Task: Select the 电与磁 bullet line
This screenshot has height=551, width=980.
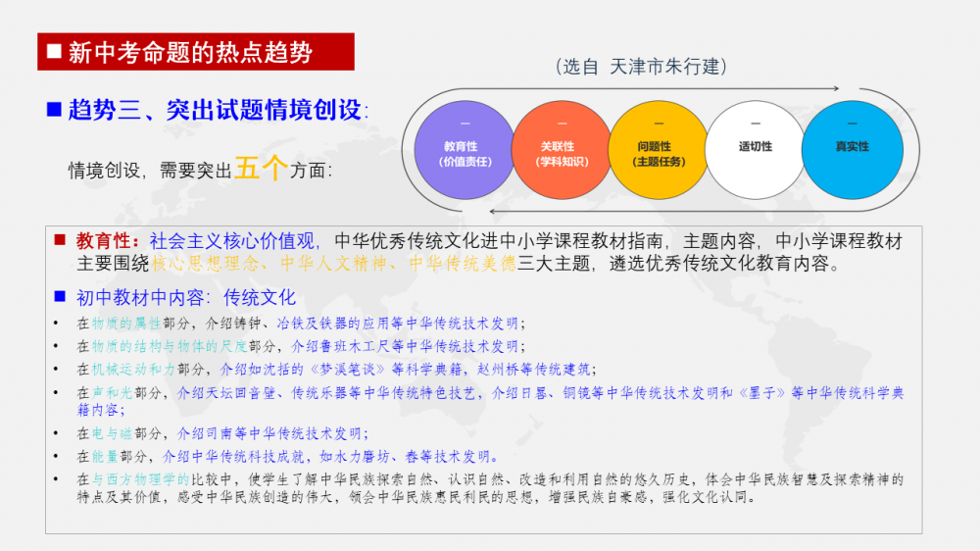Action: [223, 432]
